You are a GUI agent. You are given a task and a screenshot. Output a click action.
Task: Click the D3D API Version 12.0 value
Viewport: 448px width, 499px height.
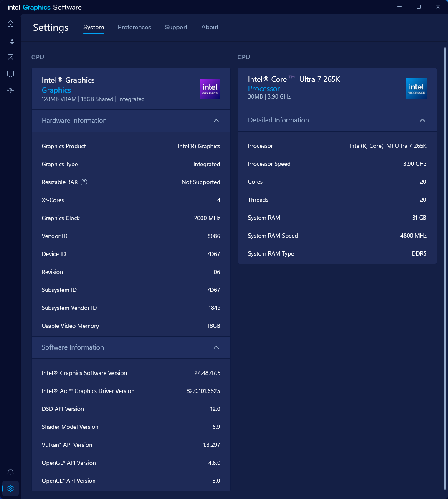[215, 409]
